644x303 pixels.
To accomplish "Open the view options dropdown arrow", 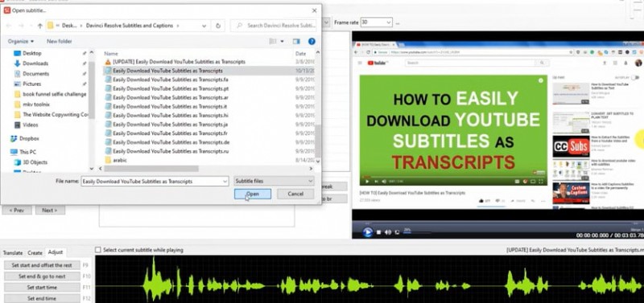I will (x=282, y=42).
